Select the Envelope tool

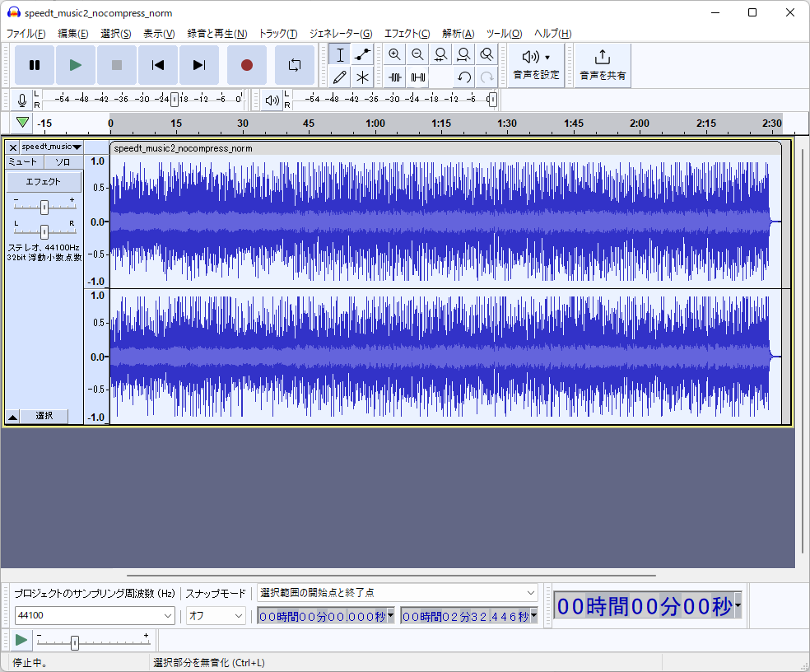pos(362,55)
